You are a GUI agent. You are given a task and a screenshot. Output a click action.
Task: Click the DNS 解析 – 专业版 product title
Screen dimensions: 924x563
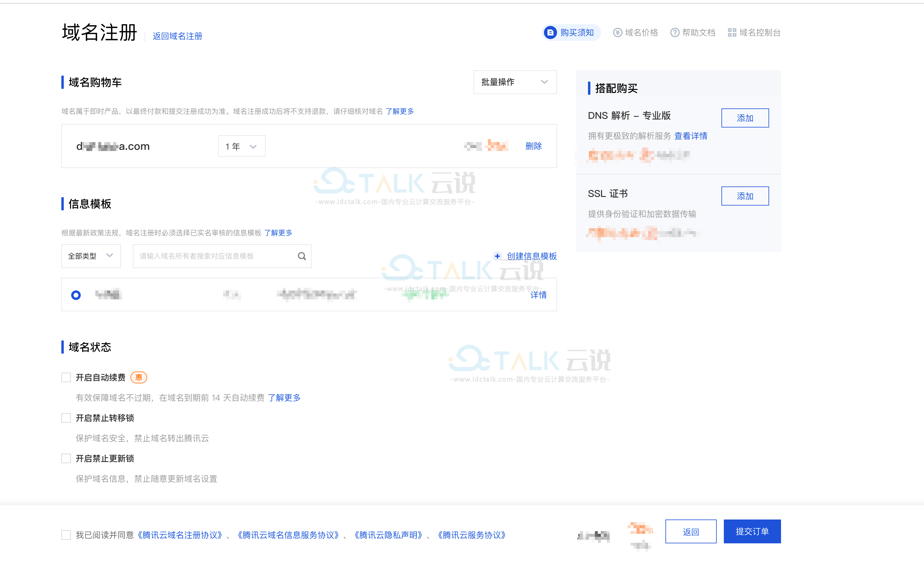click(629, 115)
